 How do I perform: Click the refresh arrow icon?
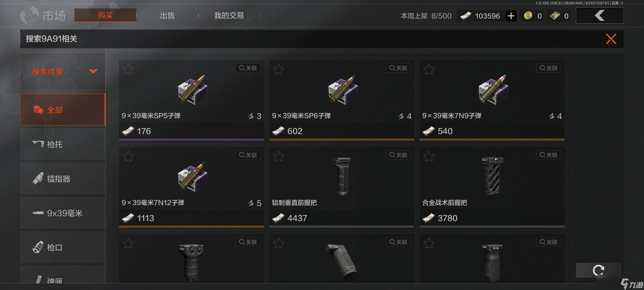(x=598, y=270)
